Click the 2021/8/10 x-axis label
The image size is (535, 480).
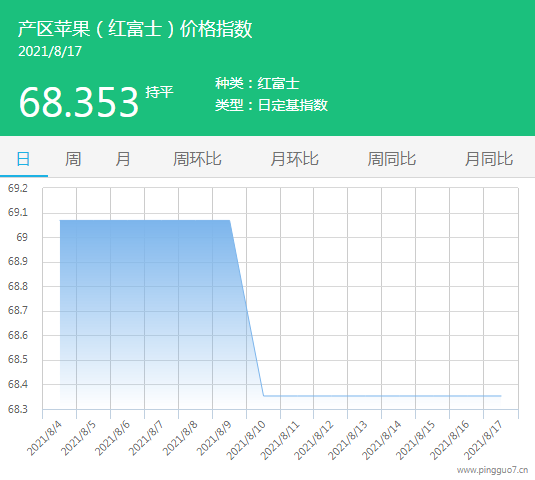(x=246, y=440)
